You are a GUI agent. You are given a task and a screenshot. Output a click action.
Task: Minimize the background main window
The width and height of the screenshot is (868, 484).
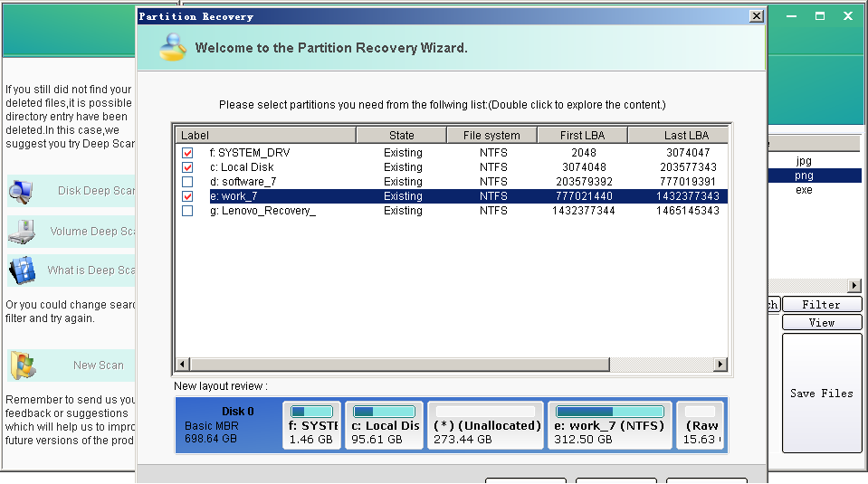(x=792, y=16)
